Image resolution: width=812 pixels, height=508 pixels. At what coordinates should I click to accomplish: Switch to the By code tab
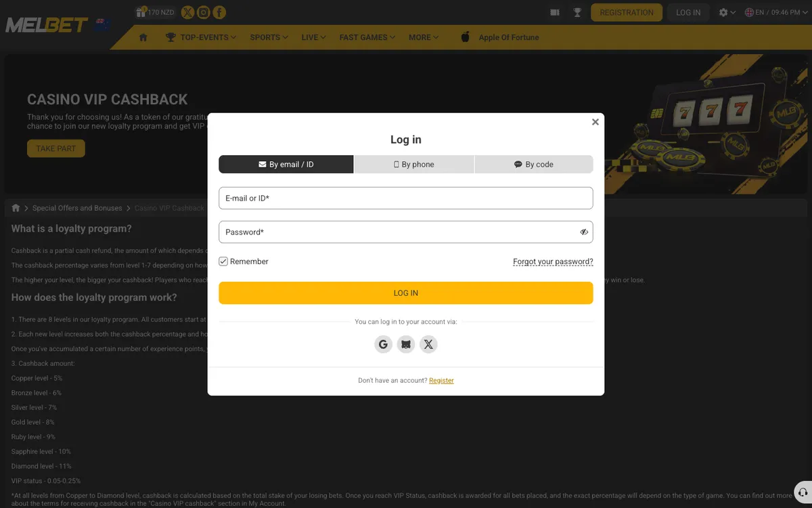(x=534, y=164)
